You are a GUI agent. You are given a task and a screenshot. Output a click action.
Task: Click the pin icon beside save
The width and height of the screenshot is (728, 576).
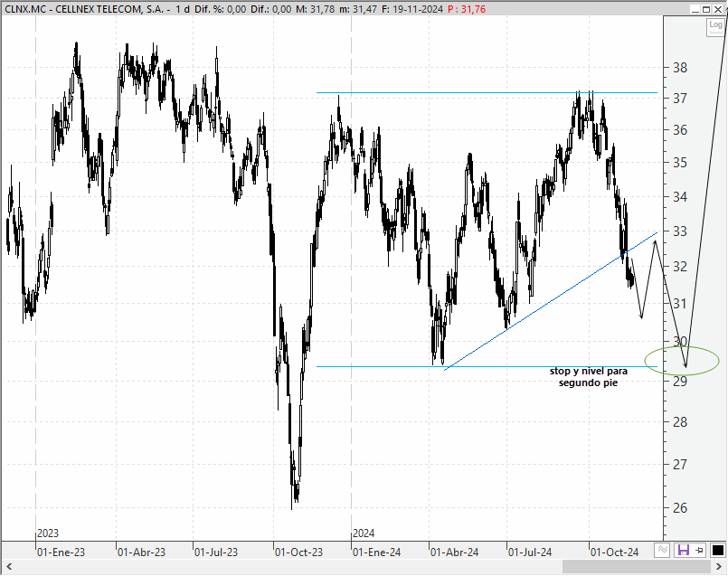[x=700, y=551]
